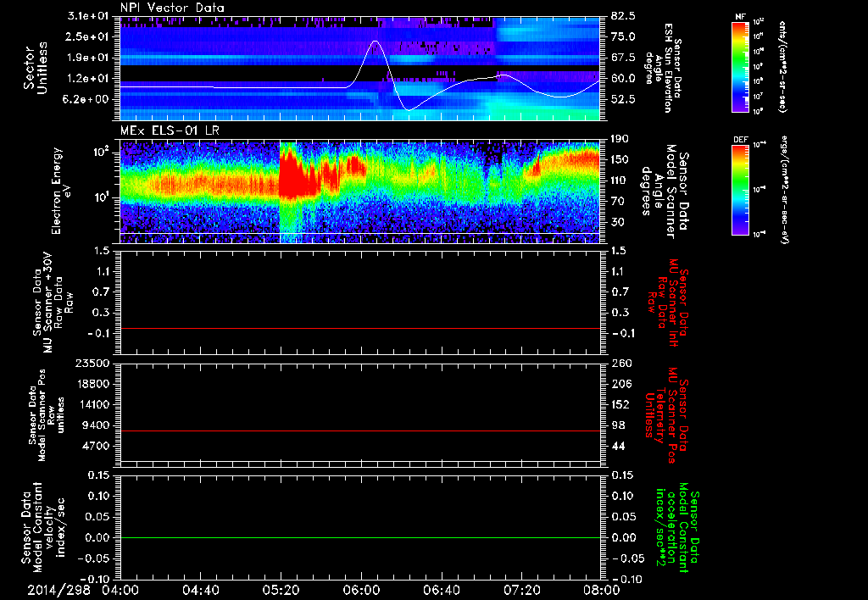Click the 'DEF' label above color bar
868x600 pixels.
coord(741,140)
